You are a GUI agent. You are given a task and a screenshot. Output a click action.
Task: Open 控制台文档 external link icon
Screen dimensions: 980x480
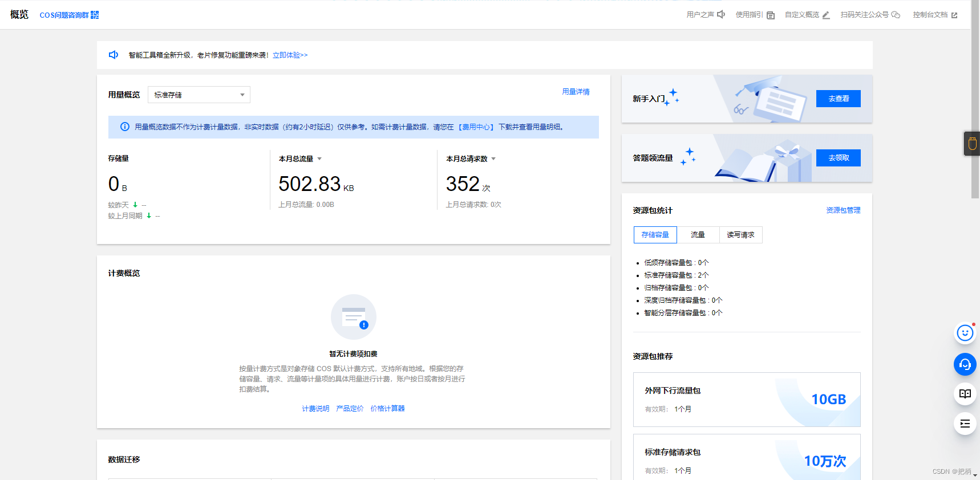tap(954, 15)
